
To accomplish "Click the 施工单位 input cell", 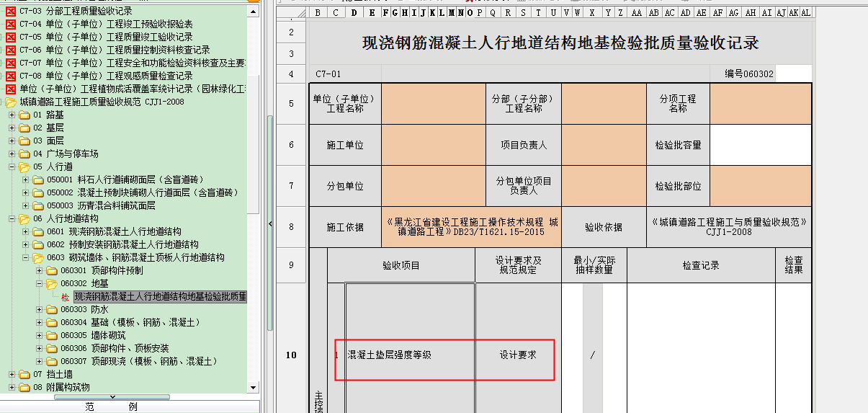I will (x=433, y=145).
